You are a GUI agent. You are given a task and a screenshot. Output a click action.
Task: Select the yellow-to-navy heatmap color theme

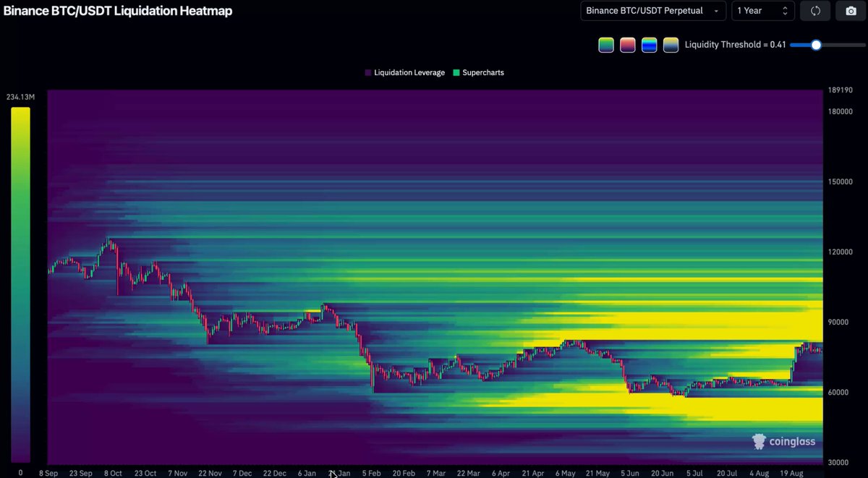click(671, 45)
